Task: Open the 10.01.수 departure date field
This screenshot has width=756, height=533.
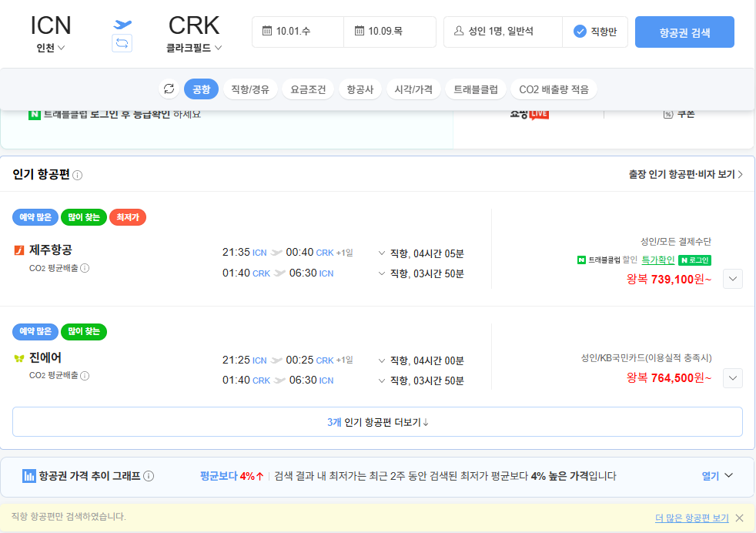Action: point(297,32)
